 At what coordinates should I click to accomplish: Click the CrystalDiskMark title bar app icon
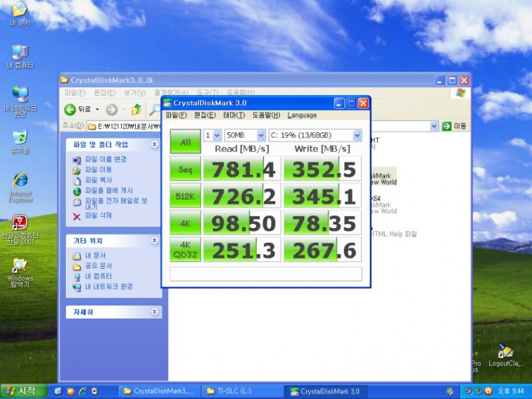point(167,103)
